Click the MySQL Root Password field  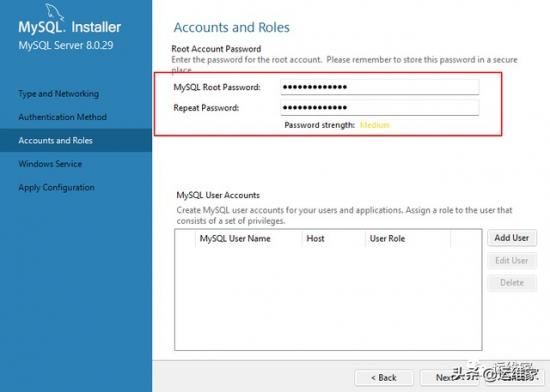(x=380, y=87)
